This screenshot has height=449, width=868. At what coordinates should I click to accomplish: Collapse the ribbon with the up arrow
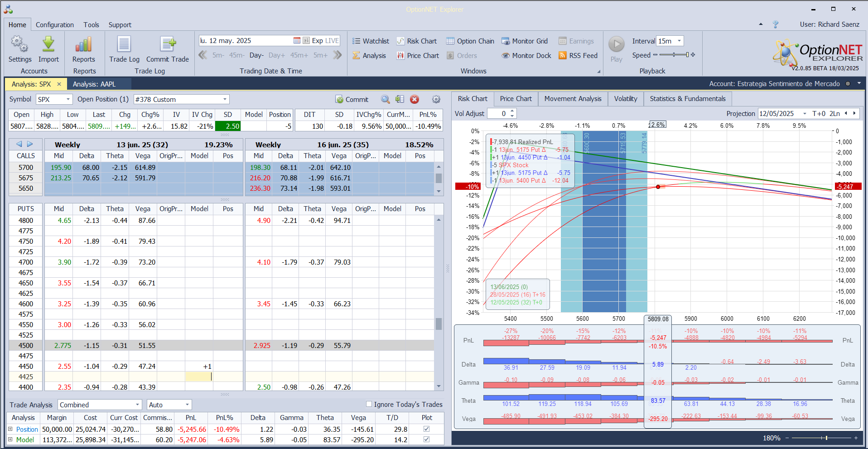761,24
